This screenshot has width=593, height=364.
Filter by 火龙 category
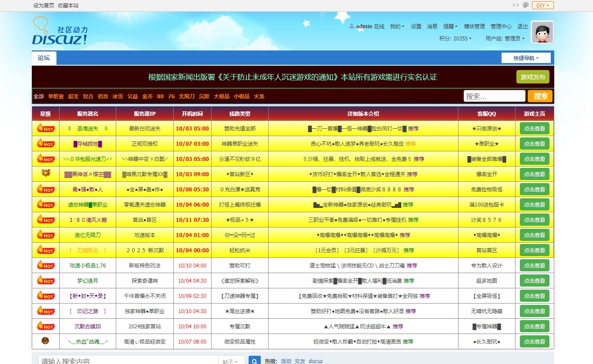tap(259, 96)
